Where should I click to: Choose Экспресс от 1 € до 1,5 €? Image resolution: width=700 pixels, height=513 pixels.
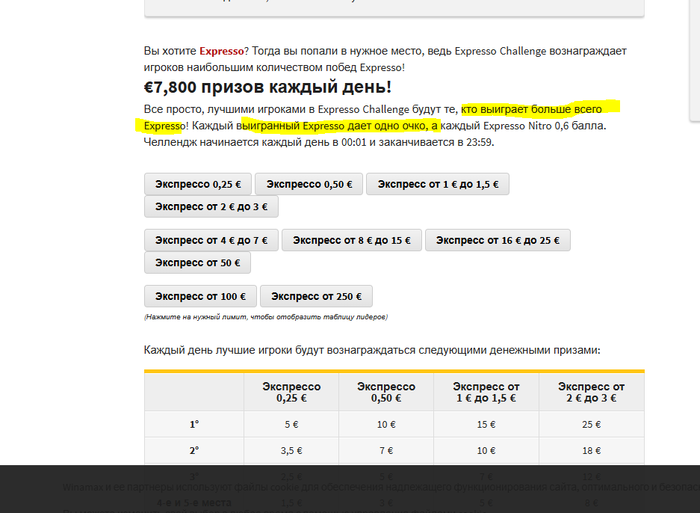point(438,184)
